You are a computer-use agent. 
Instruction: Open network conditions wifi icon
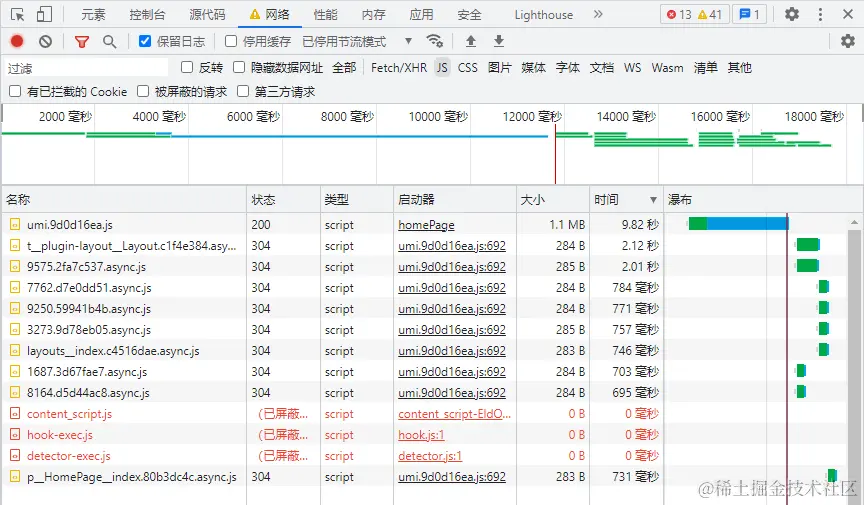pos(434,41)
